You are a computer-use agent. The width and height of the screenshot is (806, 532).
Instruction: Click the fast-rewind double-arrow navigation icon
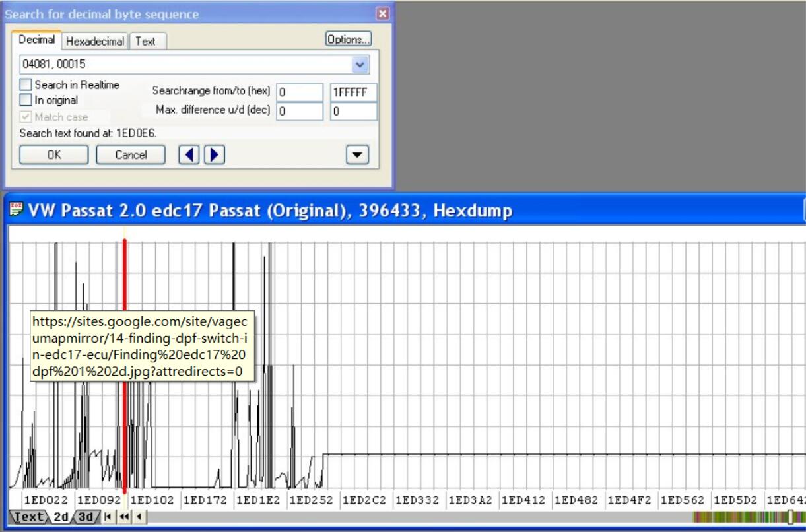point(123,517)
